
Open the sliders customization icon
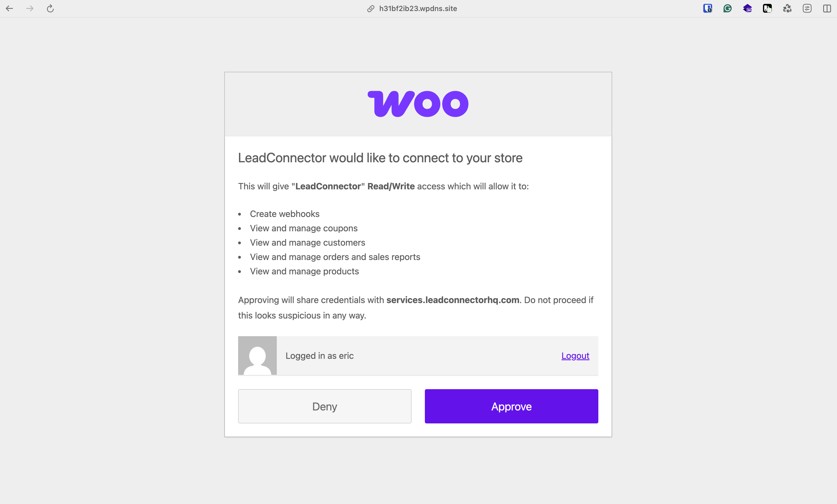pos(807,9)
